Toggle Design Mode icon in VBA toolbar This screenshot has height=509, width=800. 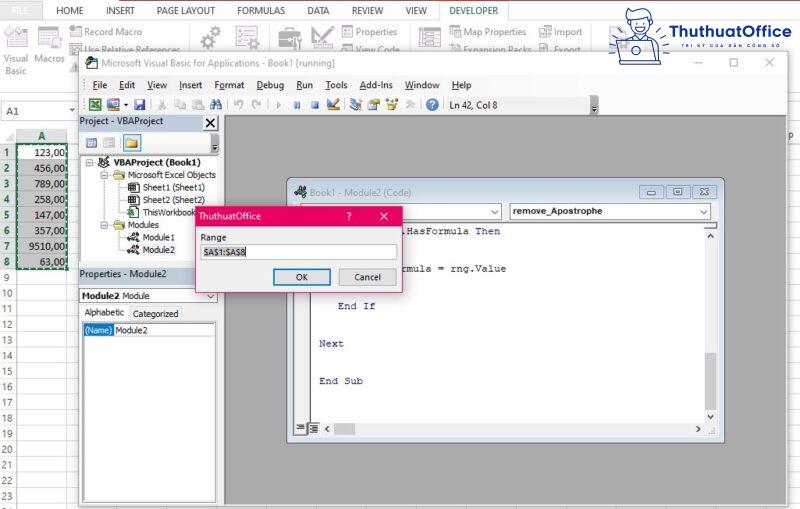pyautogui.click(x=333, y=105)
